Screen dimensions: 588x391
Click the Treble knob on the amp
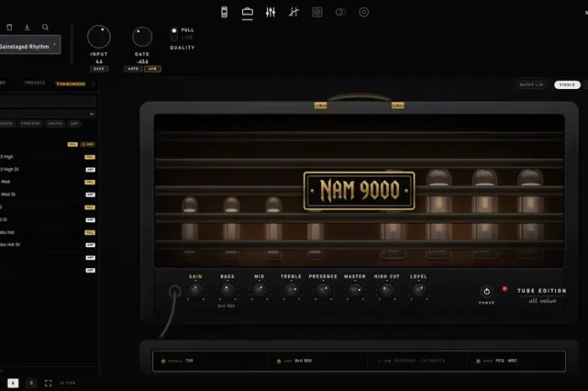[x=291, y=290]
